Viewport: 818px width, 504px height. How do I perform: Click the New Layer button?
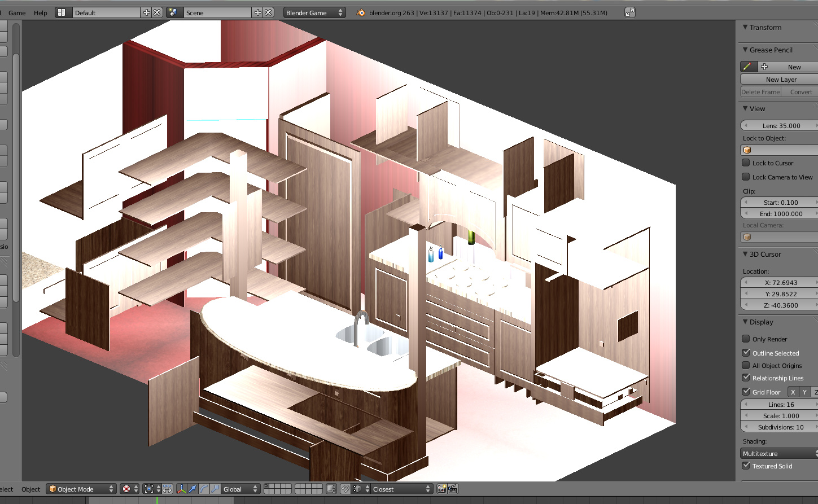(779, 80)
